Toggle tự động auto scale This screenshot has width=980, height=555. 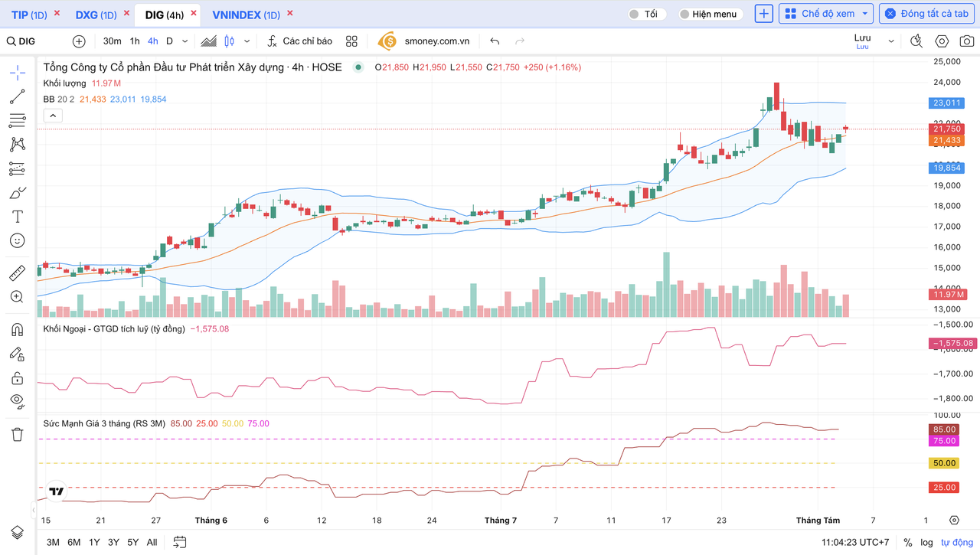point(956,542)
